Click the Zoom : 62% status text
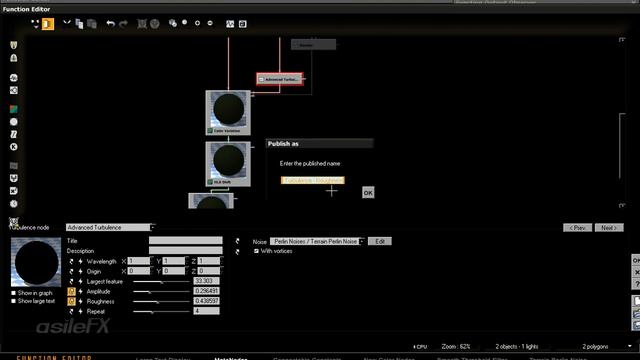The height and width of the screenshot is (360, 640). point(456,347)
